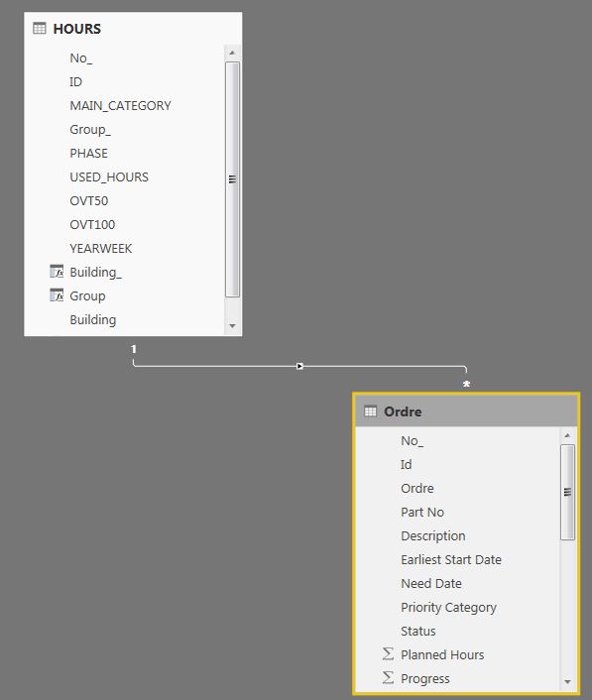Click the HOURS table scroll down arrow

232,326
